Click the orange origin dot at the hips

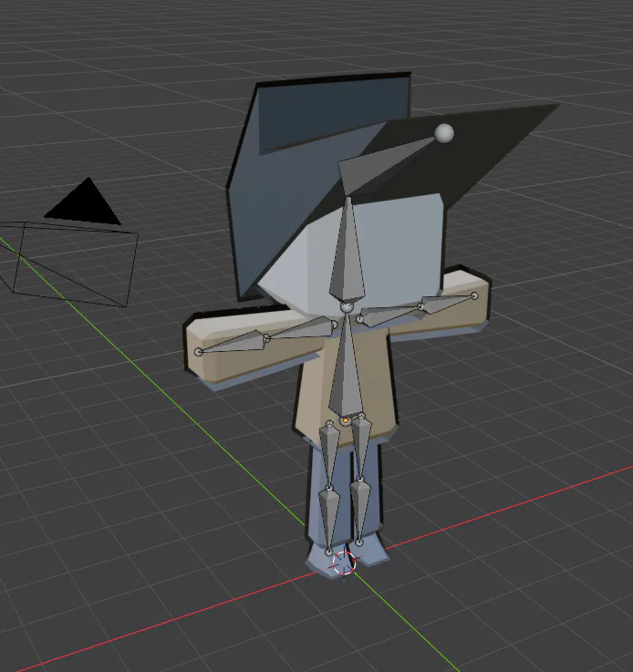coord(346,420)
